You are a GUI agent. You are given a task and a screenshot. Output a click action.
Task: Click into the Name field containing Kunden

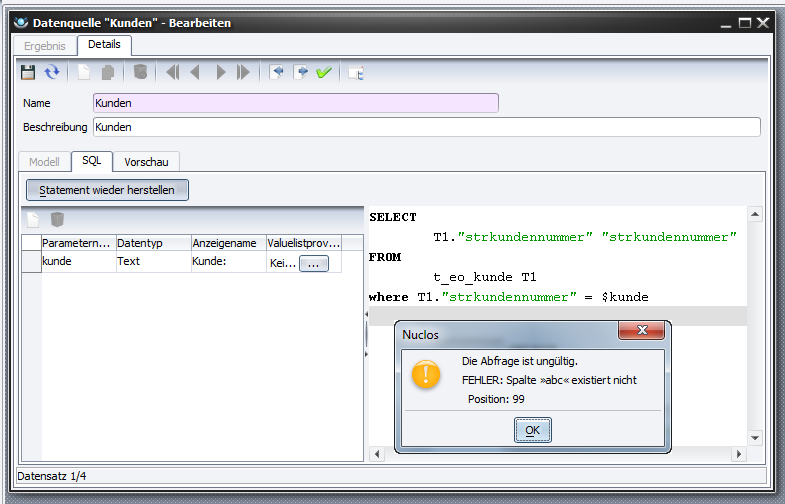click(x=296, y=103)
